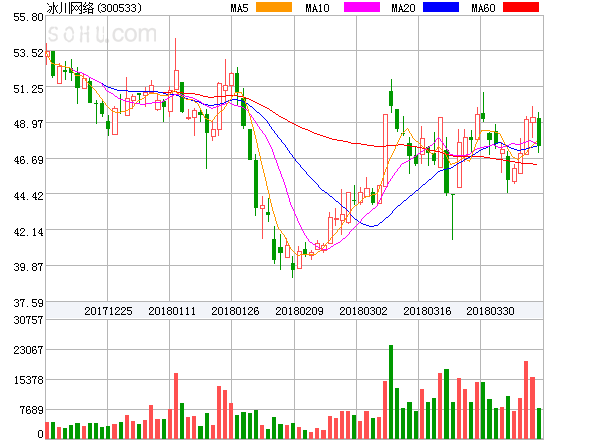Screen dimensions: 600x440
Task: Click the last green candlestick on the right
Action: pos(539,132)
